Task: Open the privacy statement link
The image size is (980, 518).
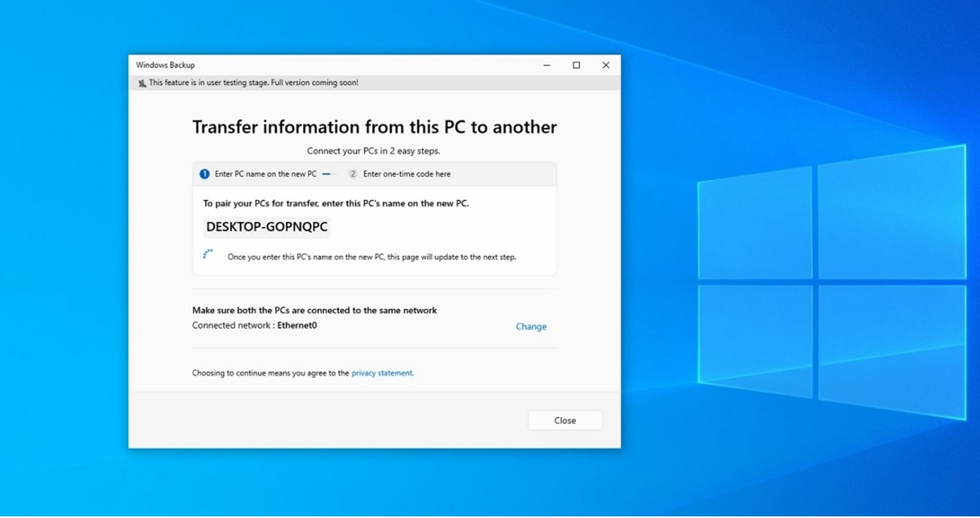Action: tap(383, 373)
